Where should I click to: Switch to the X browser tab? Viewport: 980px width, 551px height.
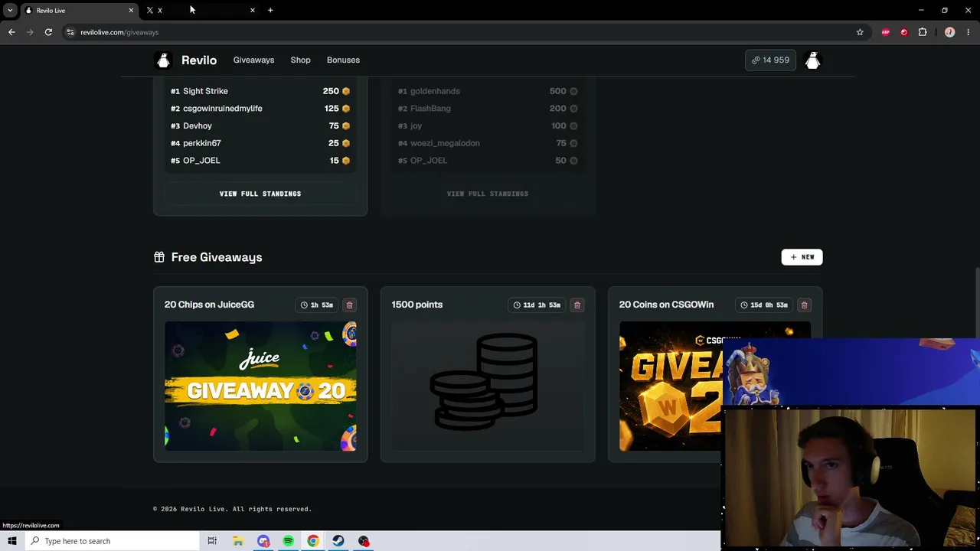point(201,10)
